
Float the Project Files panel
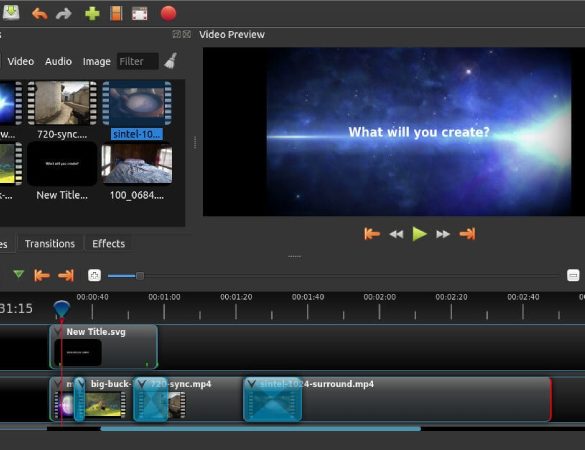176,34
